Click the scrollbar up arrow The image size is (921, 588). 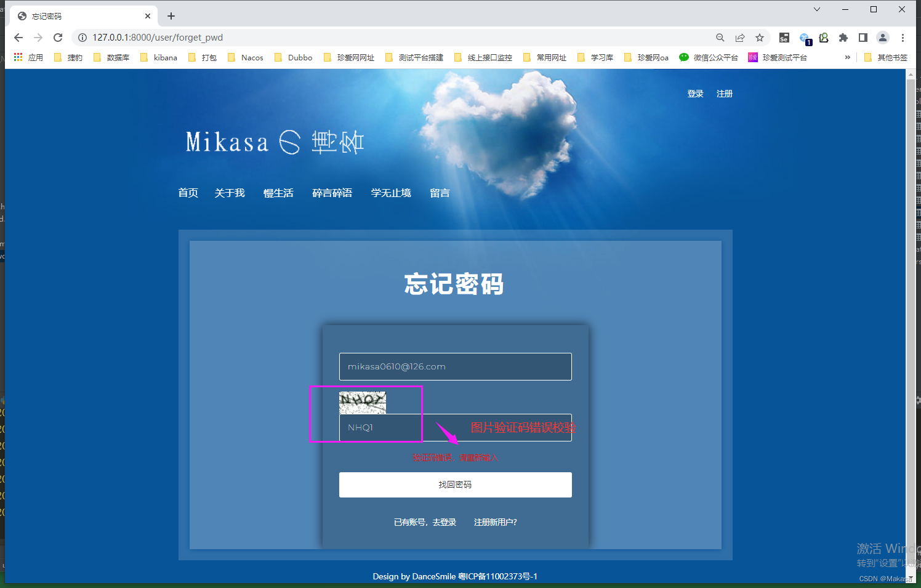point(911,74)
